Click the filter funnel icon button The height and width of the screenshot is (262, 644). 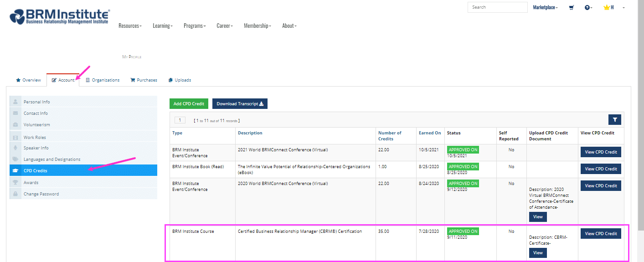click(x=615, y=119)
